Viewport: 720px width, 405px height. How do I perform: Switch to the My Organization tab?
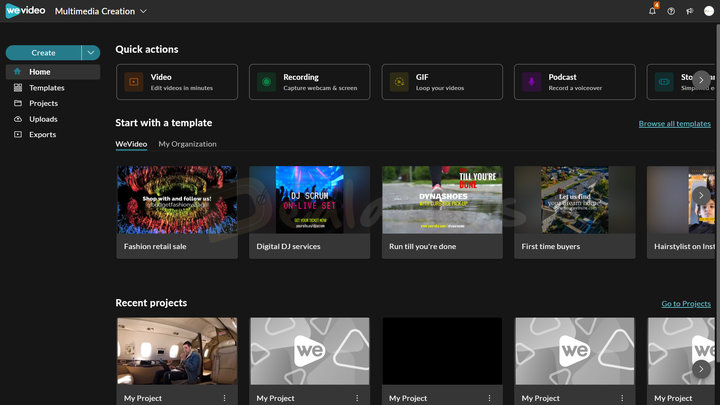(187, 144)
